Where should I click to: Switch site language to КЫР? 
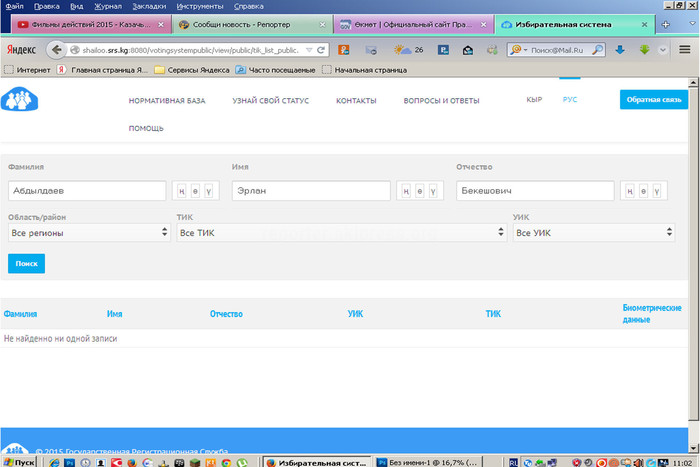(534, 100)
